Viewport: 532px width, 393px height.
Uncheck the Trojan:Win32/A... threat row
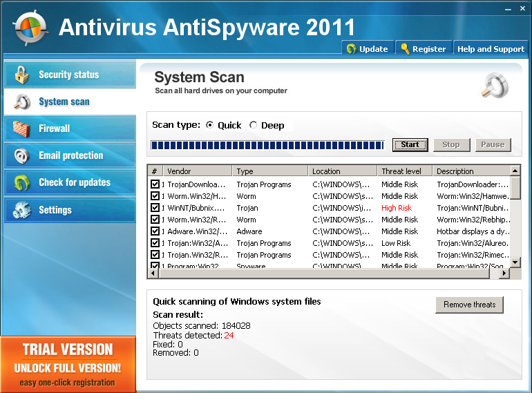coord(155,243)
